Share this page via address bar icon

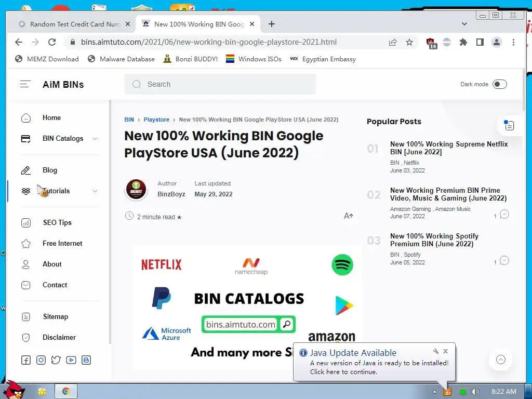(x=393, y=42)
